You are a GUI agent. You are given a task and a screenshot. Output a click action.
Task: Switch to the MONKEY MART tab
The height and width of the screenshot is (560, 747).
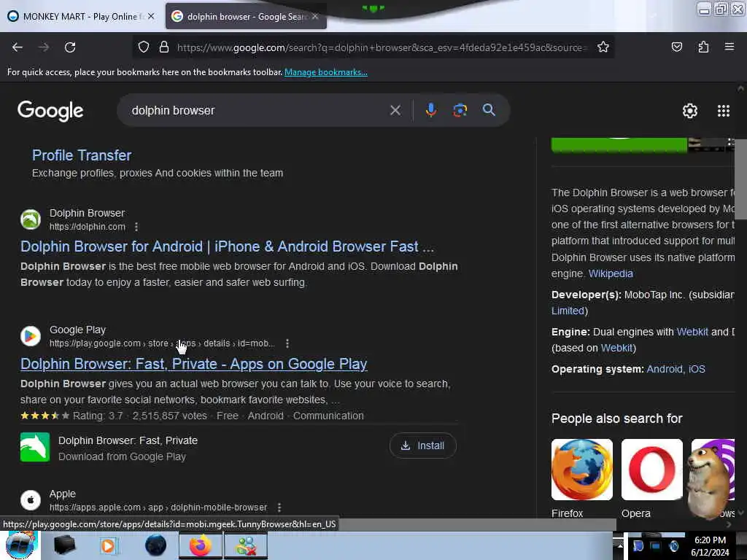80,17
